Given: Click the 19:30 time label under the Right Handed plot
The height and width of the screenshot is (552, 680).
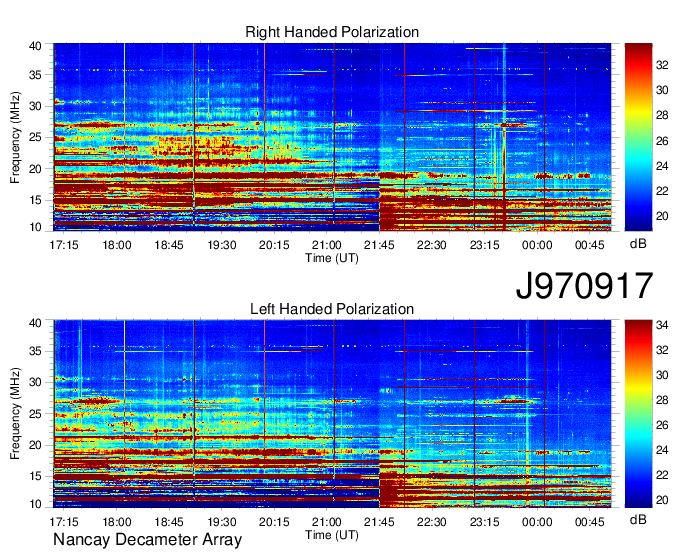Looking at the screenshot, I should coord(222,245).
